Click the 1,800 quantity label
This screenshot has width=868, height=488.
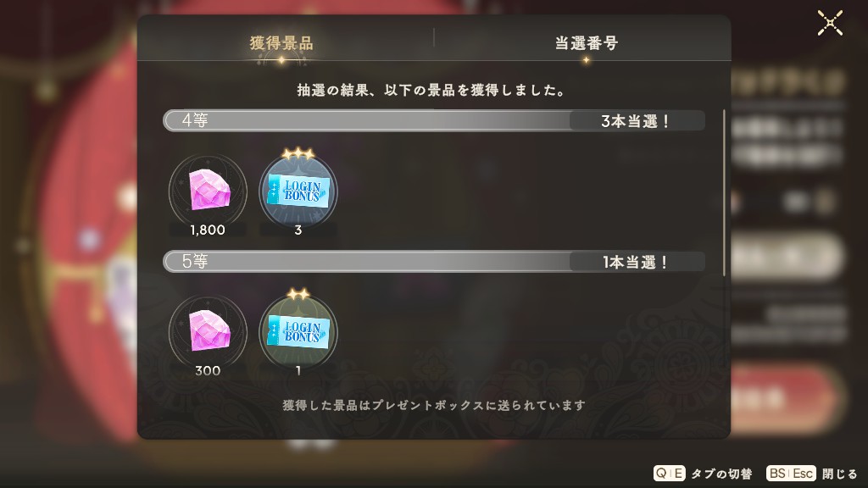[x=208, y=230]
